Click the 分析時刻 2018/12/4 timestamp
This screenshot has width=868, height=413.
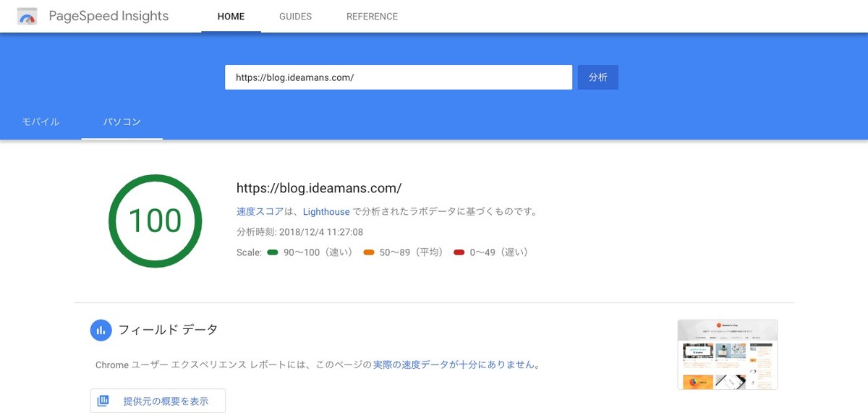click(x=299, y=232)
